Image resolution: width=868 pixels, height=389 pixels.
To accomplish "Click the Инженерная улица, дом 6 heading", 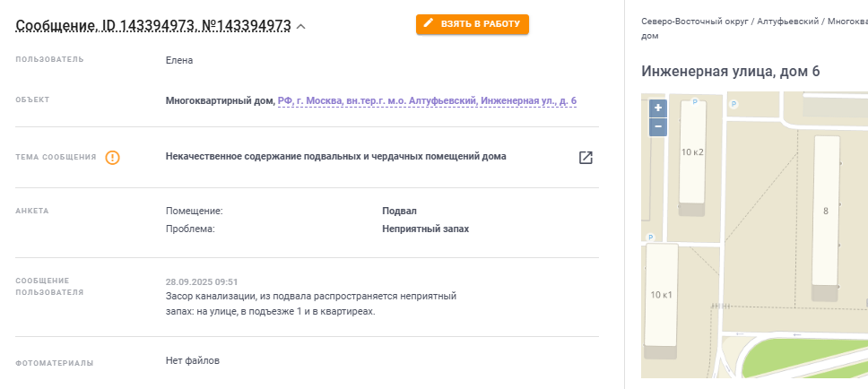I will point(731,72).
